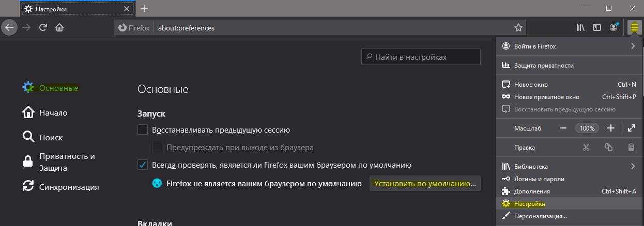Zoom out with the minus button
The width and height of the screenshot is (644, 226).
click(x=564, y=127)
